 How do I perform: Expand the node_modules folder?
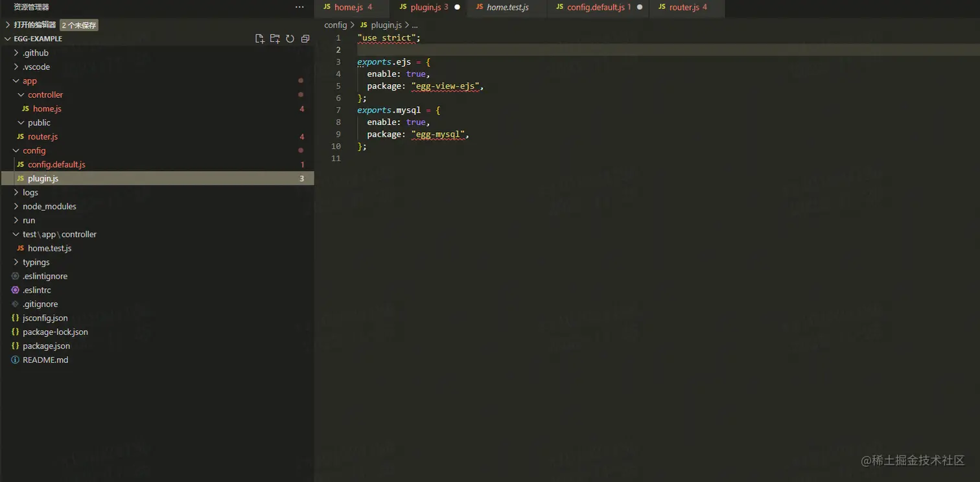(16, 206)
